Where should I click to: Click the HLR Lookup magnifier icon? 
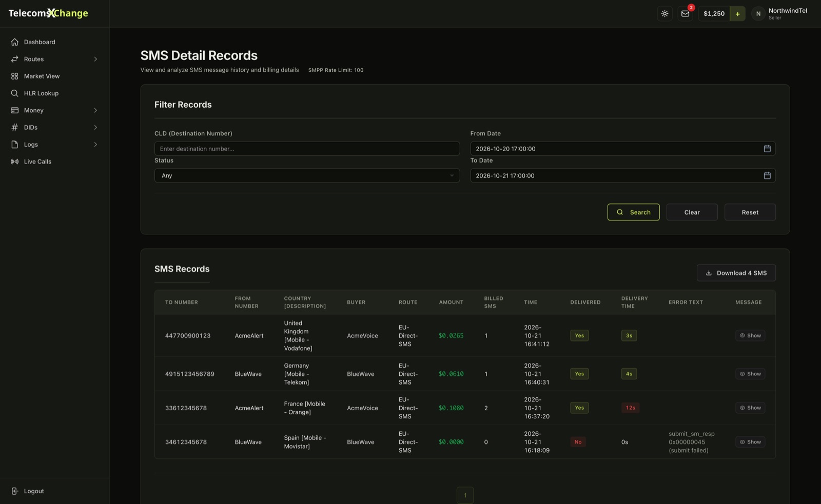(14, 93)
